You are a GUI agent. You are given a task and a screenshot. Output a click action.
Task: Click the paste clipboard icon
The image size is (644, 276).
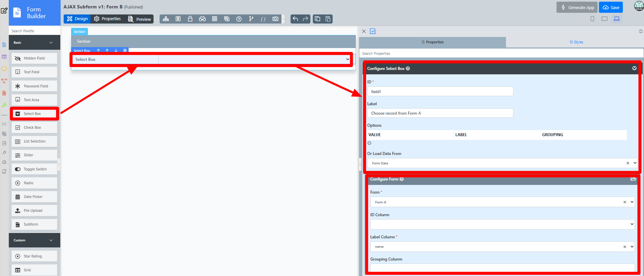click(x=328, y=19)
